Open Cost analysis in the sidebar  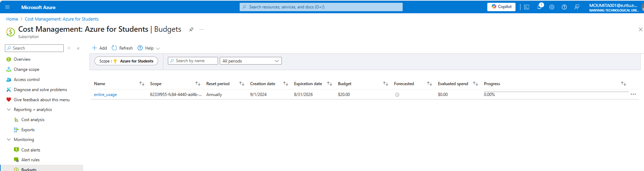click(33, 120)
